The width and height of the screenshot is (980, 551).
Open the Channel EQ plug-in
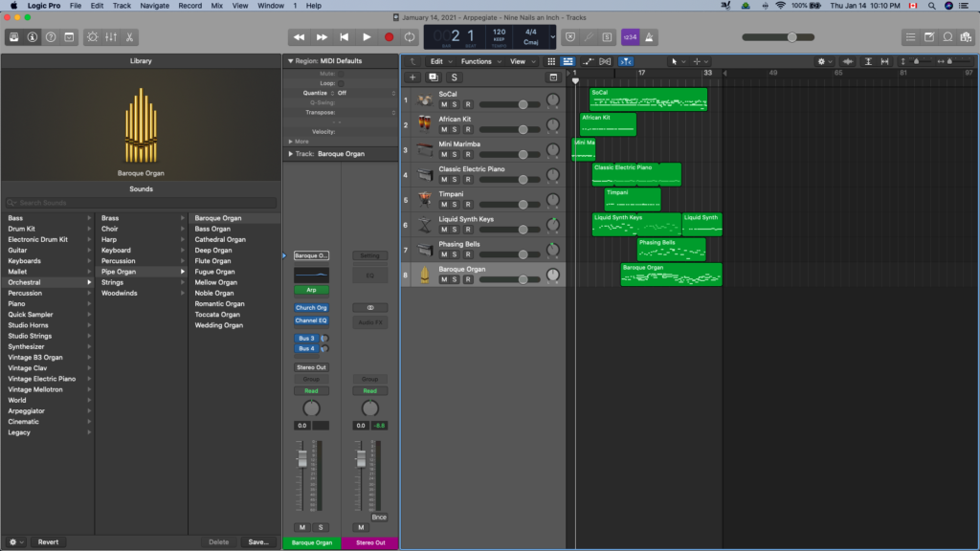(x=311, y=320)
